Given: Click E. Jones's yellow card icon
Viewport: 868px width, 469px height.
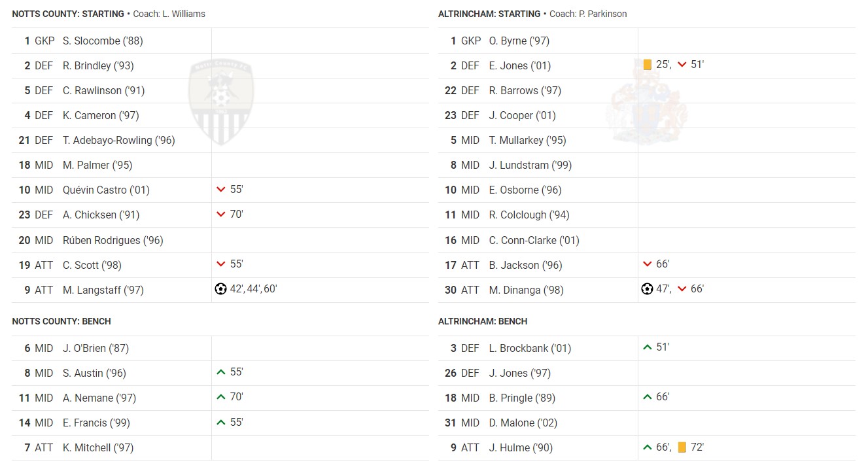Looking at the screenshot, I should point(648,65).
